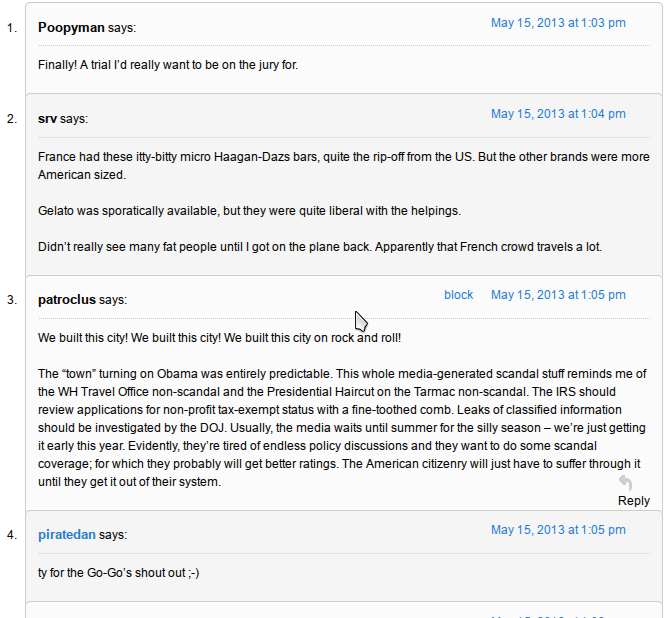Click the srv commenter name
672x618 pixels.
[47, 119]
